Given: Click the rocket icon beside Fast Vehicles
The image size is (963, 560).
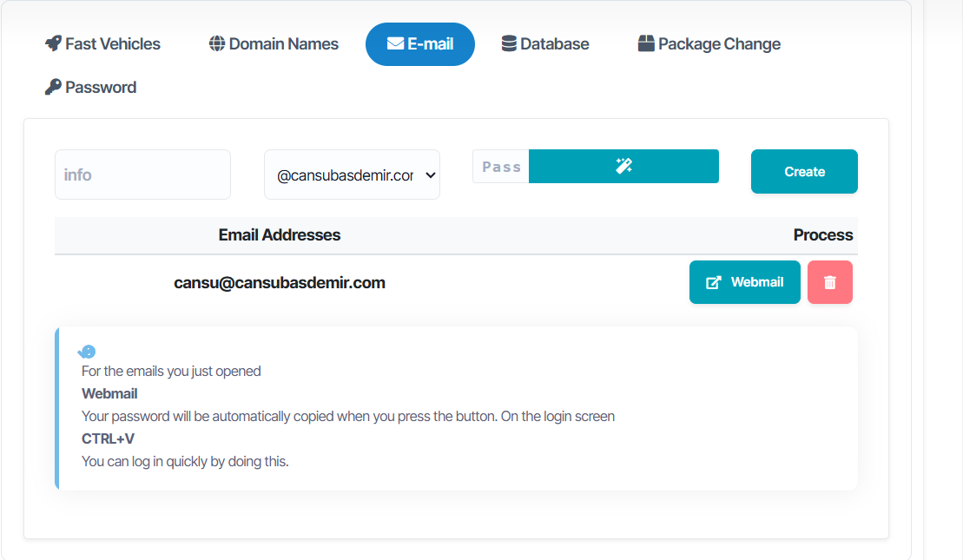Looking at the screenshot, I should (53, 43).
